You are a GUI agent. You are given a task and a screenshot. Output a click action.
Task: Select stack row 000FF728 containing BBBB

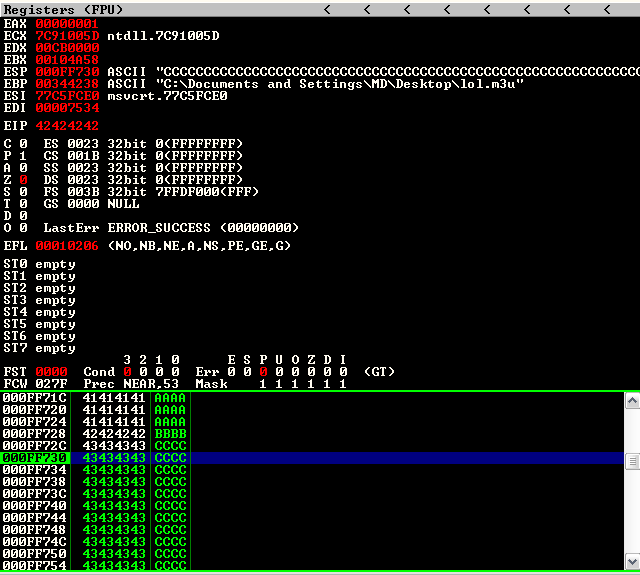[312, 434]
